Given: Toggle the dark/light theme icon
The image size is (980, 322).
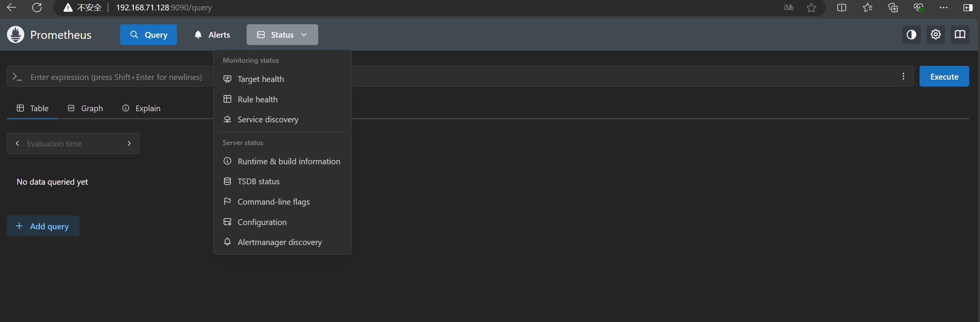Looking at the screenshot, I should point(912,35).
